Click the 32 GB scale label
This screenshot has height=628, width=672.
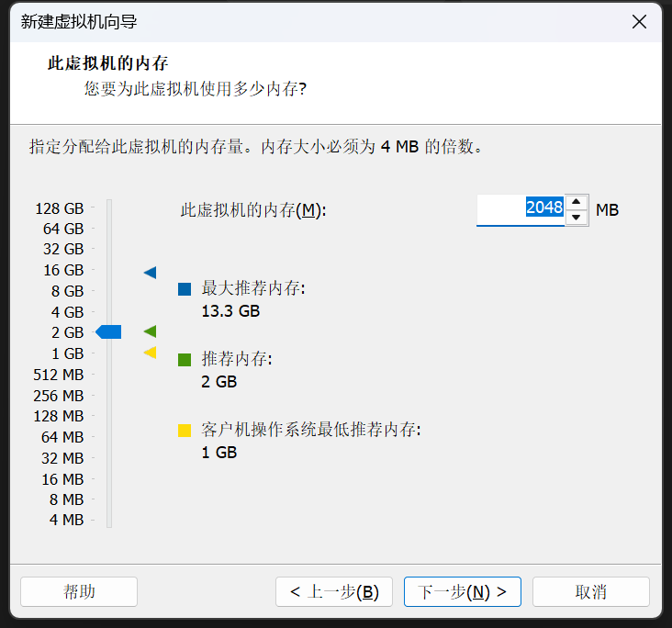point(63,249)
